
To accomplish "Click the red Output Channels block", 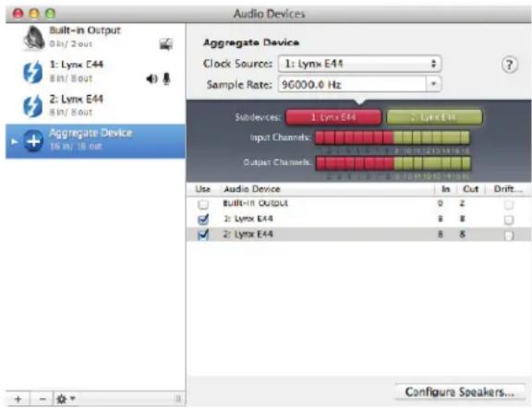I will [355, 163].
